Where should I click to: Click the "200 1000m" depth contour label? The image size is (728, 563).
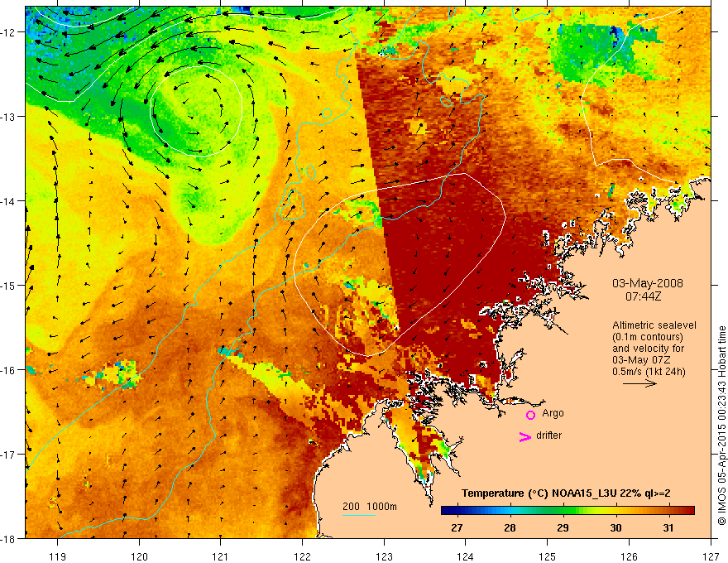[x=370, y=507]
